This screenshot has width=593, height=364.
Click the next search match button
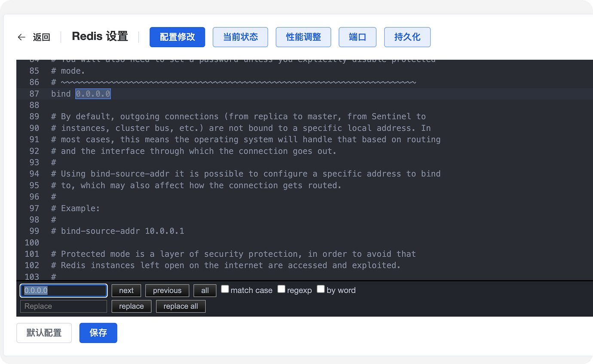[126, 290]
